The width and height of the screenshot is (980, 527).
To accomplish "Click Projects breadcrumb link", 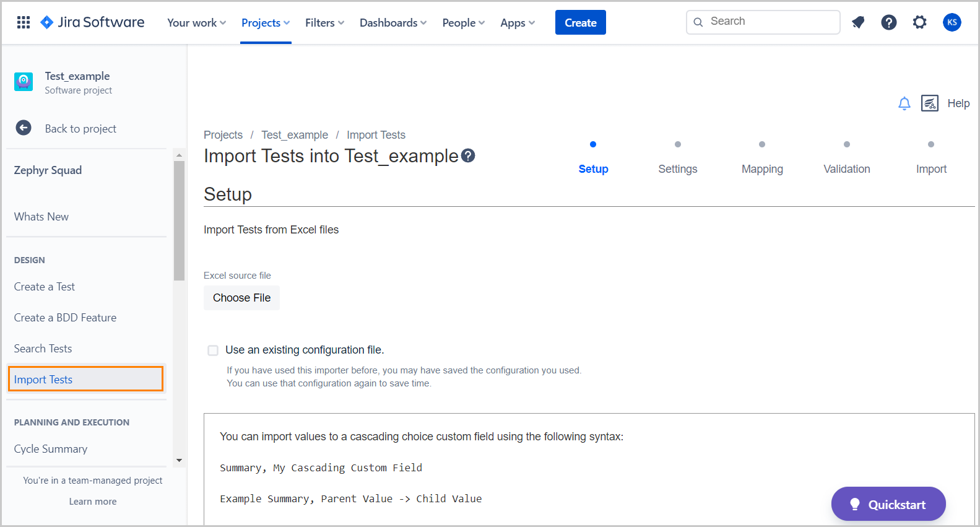I will point(223,135).
